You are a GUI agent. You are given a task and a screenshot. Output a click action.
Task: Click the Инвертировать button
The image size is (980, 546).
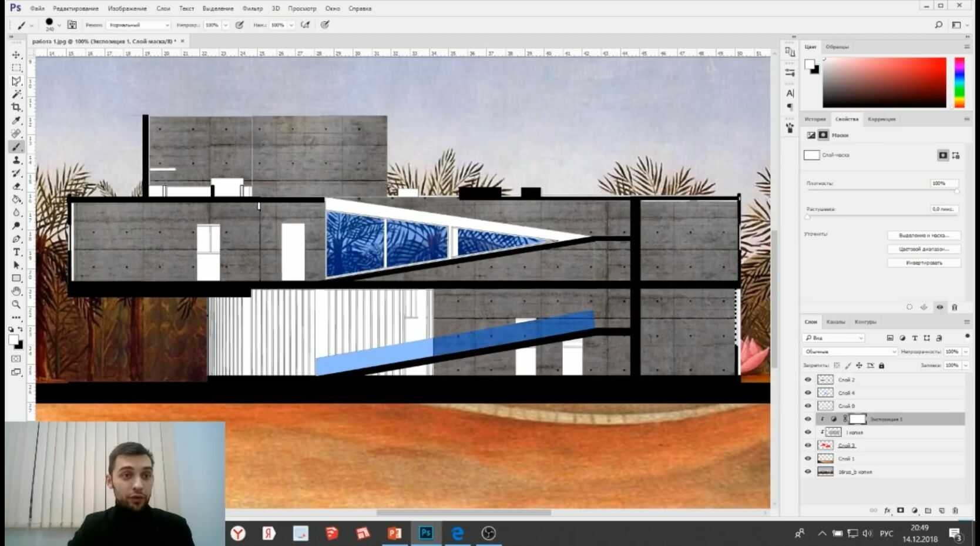click(924, 263)
